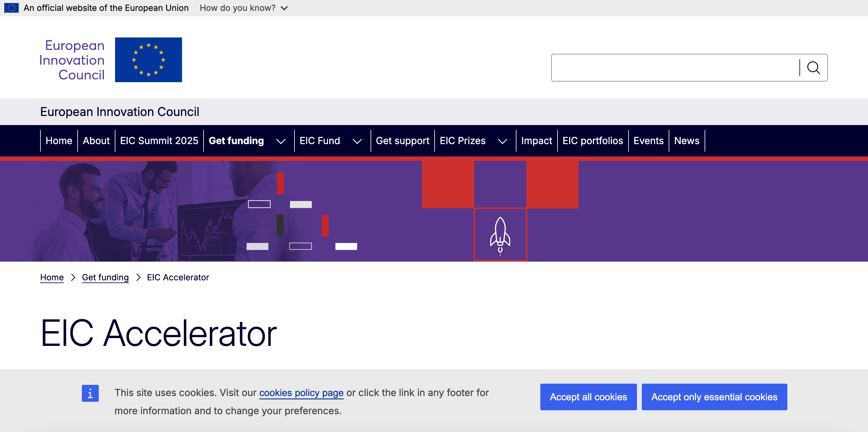Click the breadcrumb separator arrow after Home
This screenshot has width=868, height=432.
coord(73,277)
